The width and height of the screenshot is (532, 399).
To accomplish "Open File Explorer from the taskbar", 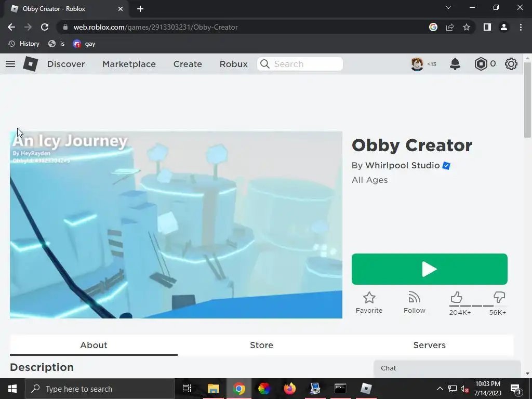I will click(213, 389).
